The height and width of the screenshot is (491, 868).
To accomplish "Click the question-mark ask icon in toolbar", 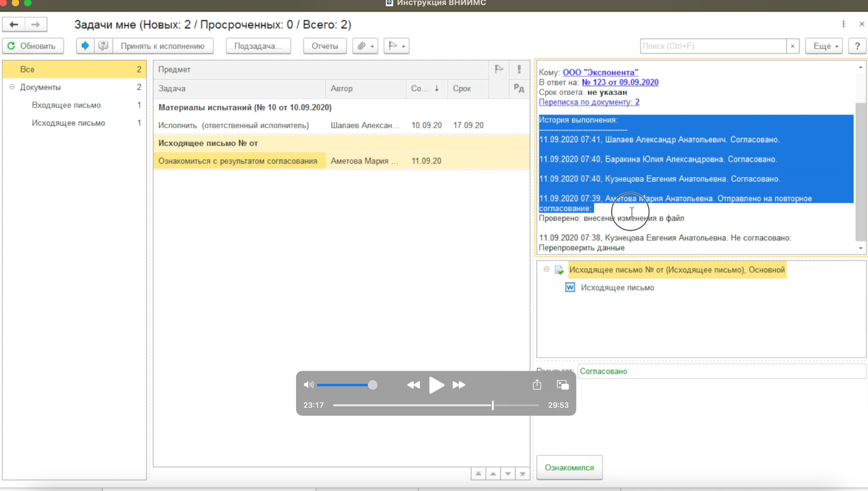I will 103,46.
